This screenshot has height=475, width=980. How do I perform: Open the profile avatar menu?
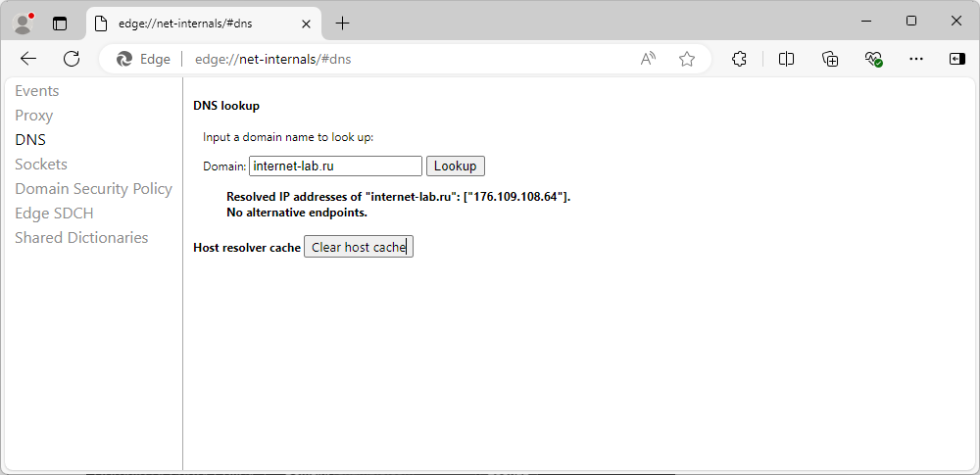click(x=24, y=24)
